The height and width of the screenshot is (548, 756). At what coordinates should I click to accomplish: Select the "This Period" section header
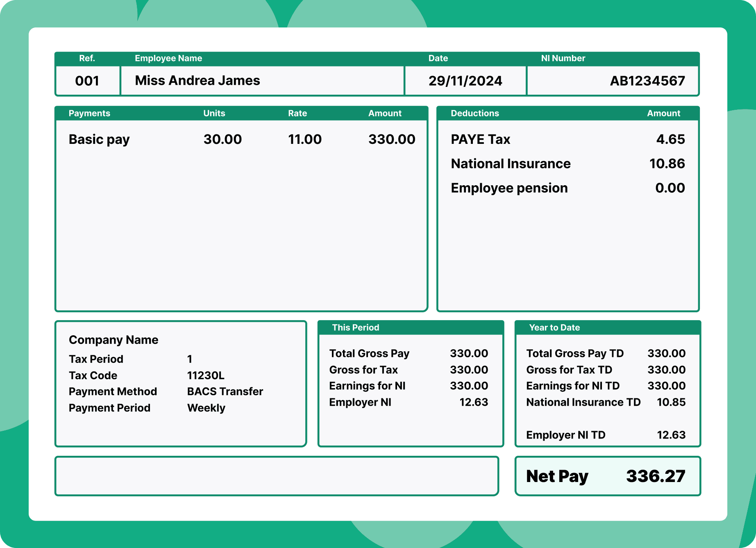[x=356, y=327]
